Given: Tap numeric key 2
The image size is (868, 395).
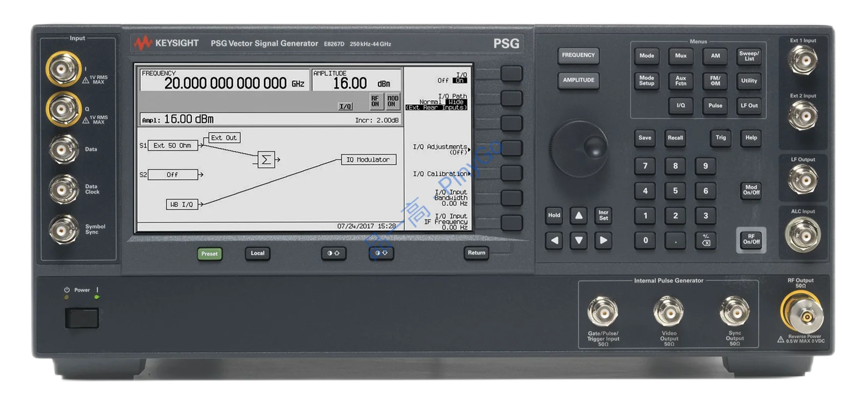Looking at the screenshot, I should (675, 216).
